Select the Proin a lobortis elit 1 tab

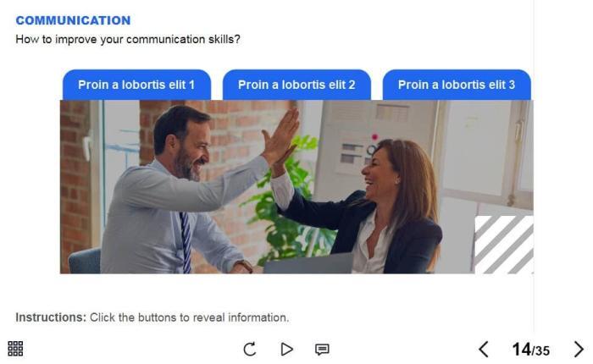pyautogui.click(x=136, y=85)
